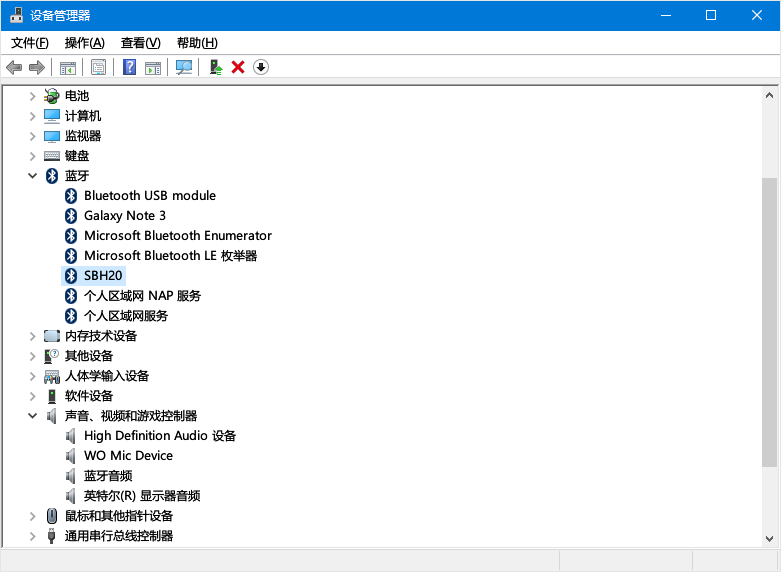Click speaker icon beside 声音、视频和游戏控制器

52,416
